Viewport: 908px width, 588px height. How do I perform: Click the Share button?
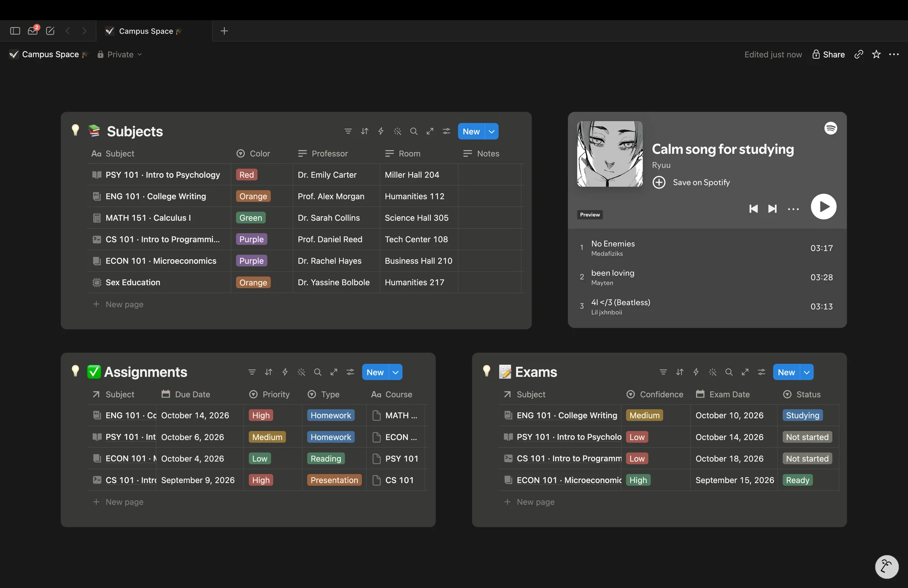coord(829,54)
